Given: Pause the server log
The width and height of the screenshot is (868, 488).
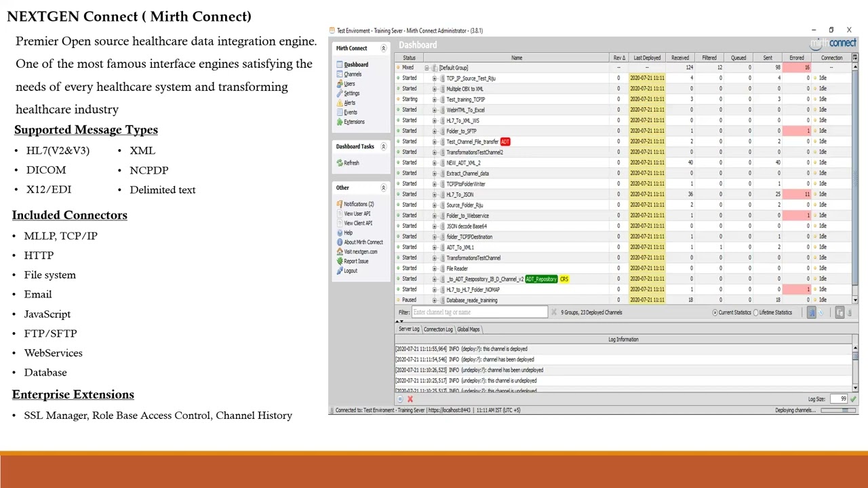Looking at the screenshot, I should coord(400,399).
